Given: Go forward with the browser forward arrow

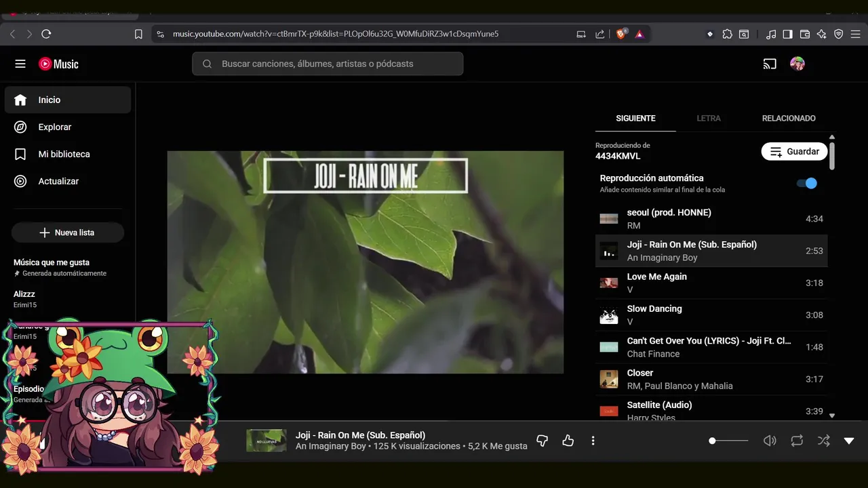Looking at the screenshot, I should (29, 34).
